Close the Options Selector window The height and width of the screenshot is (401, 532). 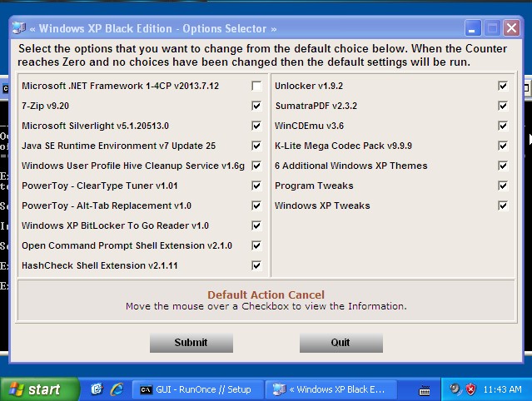[x=511, y=28]
